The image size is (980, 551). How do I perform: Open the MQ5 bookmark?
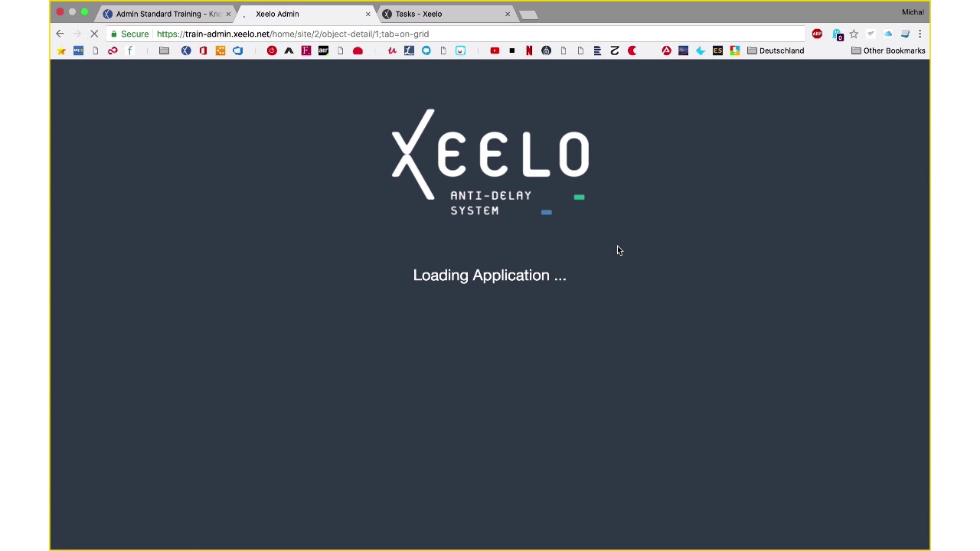click(78, 51)
